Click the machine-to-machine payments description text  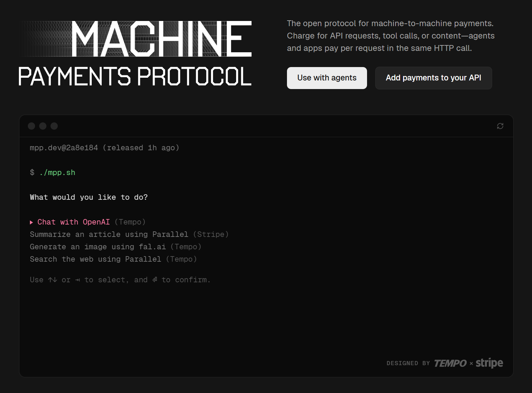pyautogui.click(x=390, y=35)
